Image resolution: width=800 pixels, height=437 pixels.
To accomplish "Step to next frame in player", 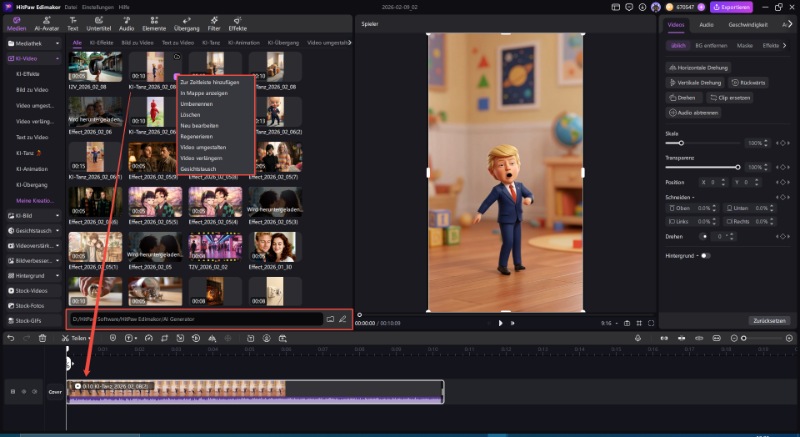I will tap(513, 323).
